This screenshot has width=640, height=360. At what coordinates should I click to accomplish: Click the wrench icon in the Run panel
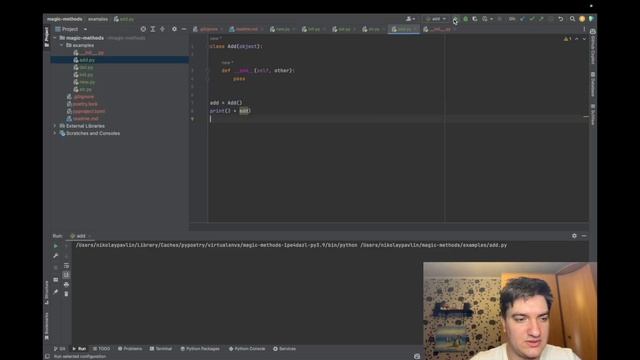tap(56, 256)
